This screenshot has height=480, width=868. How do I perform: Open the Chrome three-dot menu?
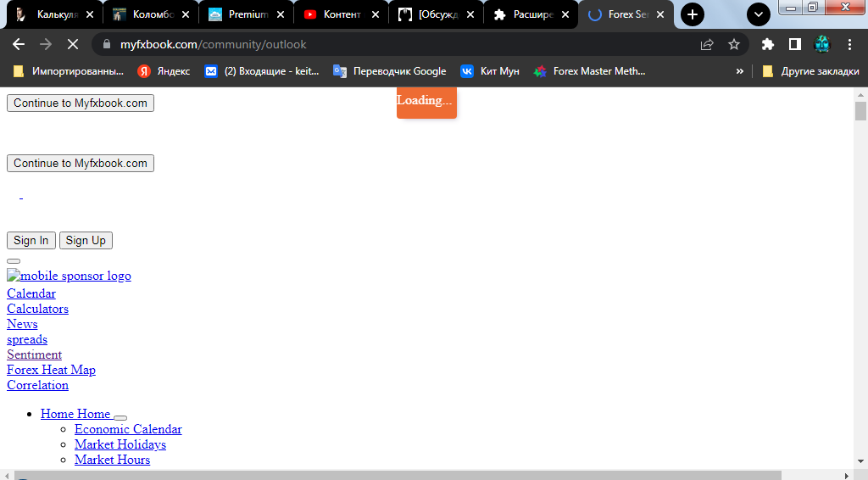[849, 44]
